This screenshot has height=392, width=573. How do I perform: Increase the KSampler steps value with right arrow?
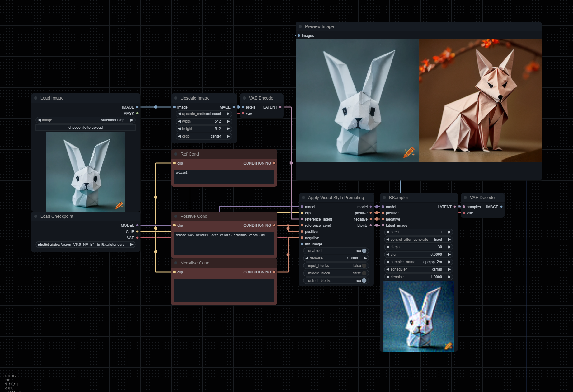(449, 247)
